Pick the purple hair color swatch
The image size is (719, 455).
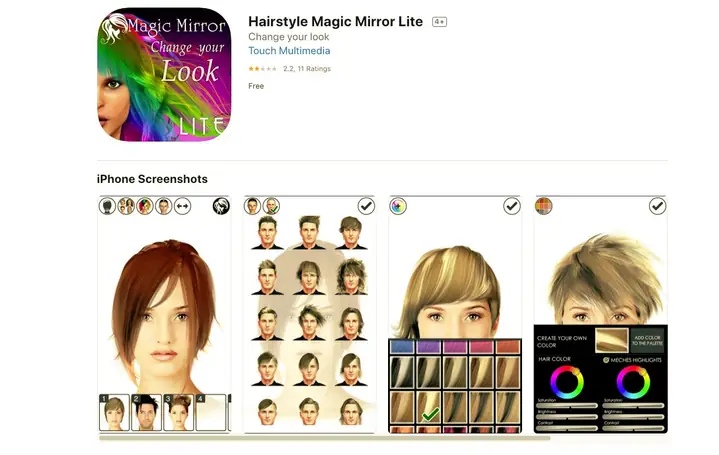pos(428,347)
